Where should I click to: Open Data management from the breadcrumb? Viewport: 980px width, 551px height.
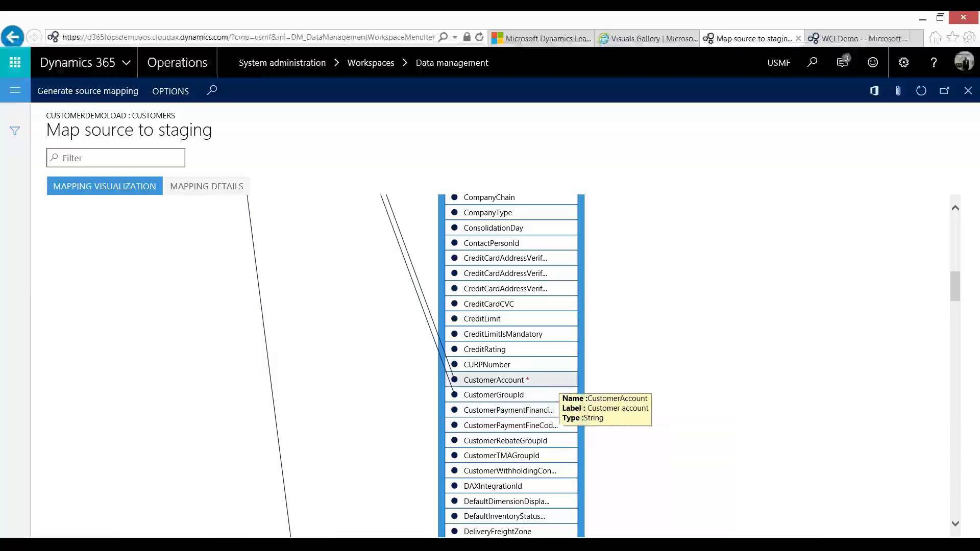coord(451,63)
